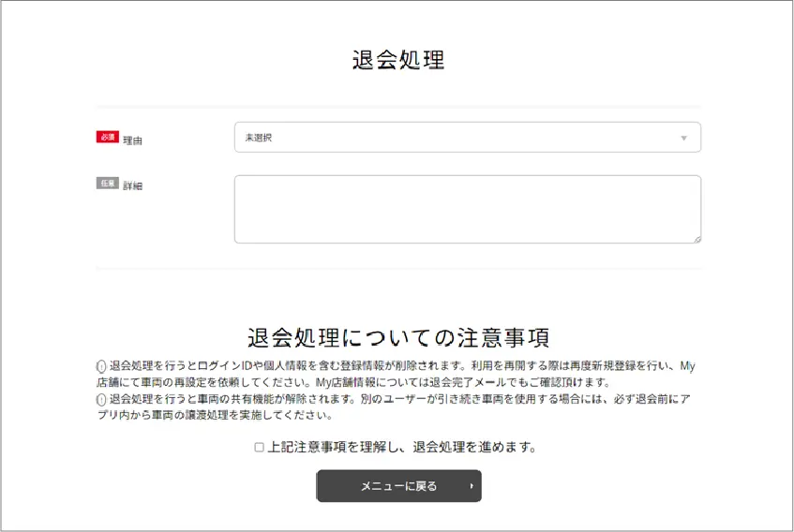Click the red 必須 badge
Screen dimensions: 794x532
click(x=108, y=137)
